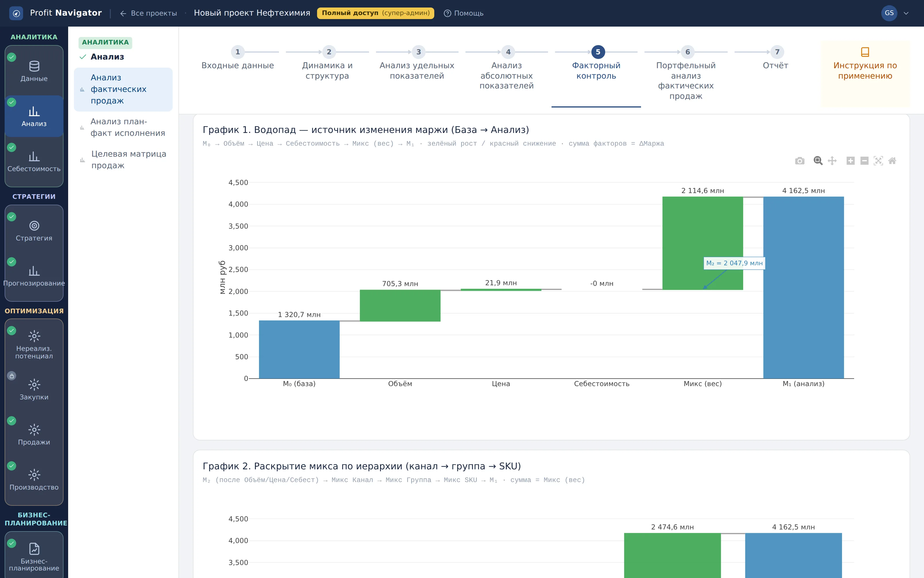This screenshot has height=578, width=924.
Task: Click the autoscale icon on chart 1
Action: (x=878, y=161)
